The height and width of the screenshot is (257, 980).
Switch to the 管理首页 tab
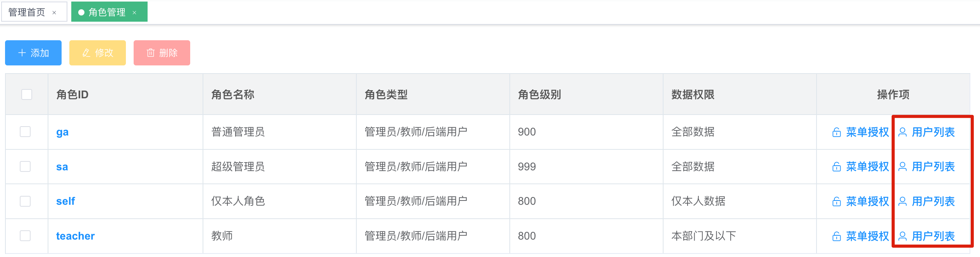27,12
